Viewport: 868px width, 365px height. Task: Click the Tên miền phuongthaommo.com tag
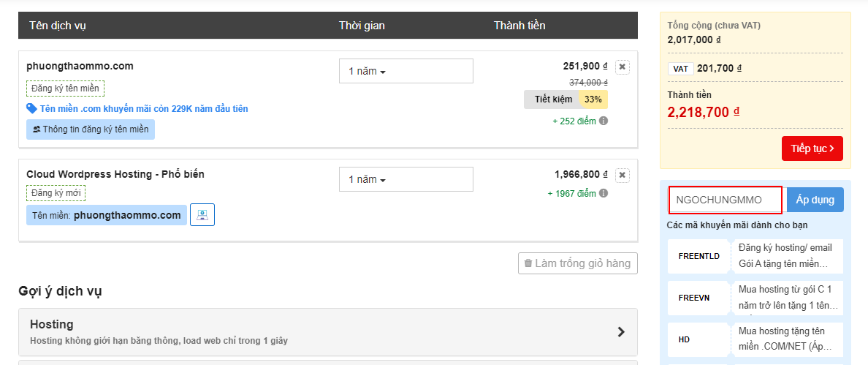tap(107, 215)
